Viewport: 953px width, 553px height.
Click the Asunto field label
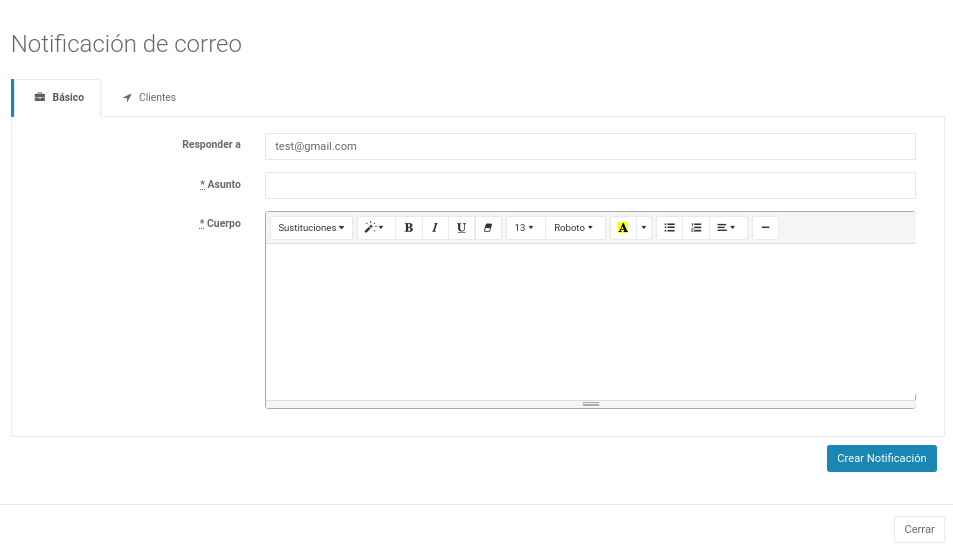click(x=220, y=184)
